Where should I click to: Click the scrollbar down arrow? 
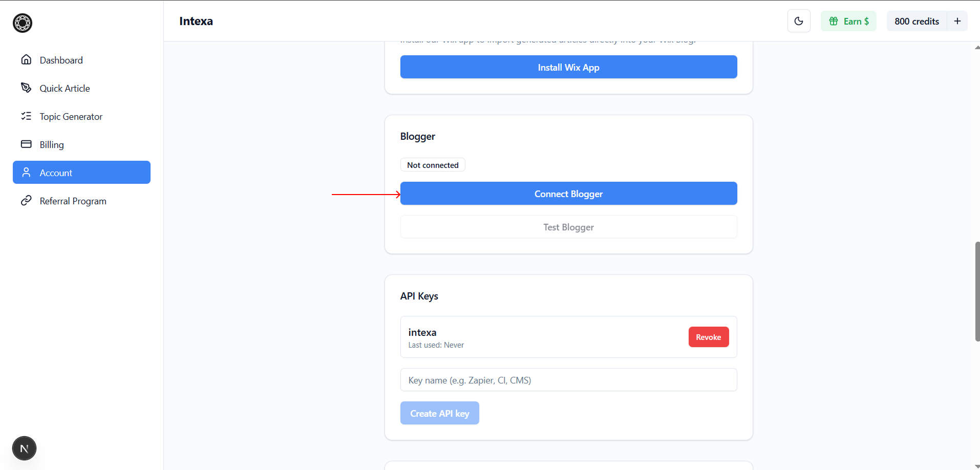977,466
